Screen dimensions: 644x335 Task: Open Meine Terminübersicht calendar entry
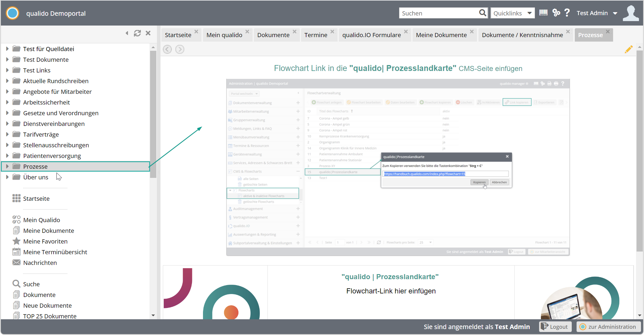click(x=50, y=252)
